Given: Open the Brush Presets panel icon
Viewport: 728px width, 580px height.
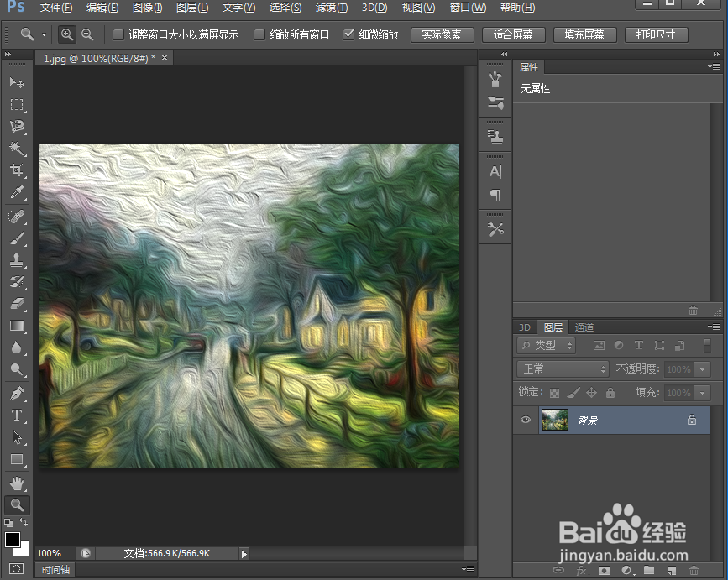Looking at the screenshot, I should pyautogui.click(x=495, y=102).
